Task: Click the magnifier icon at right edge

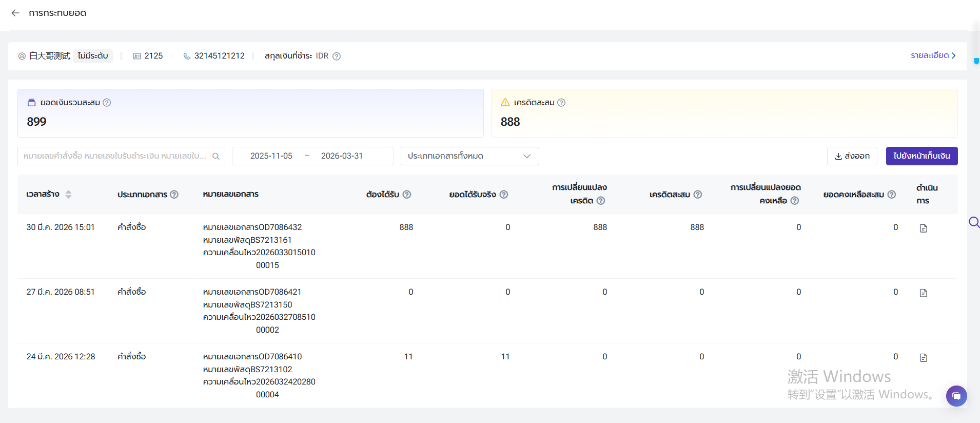Action: pos(973,222)
